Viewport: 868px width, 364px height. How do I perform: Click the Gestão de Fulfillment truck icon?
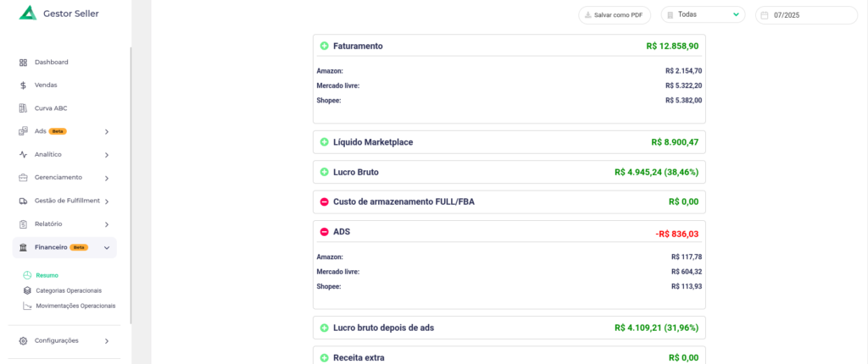point(23,201)
